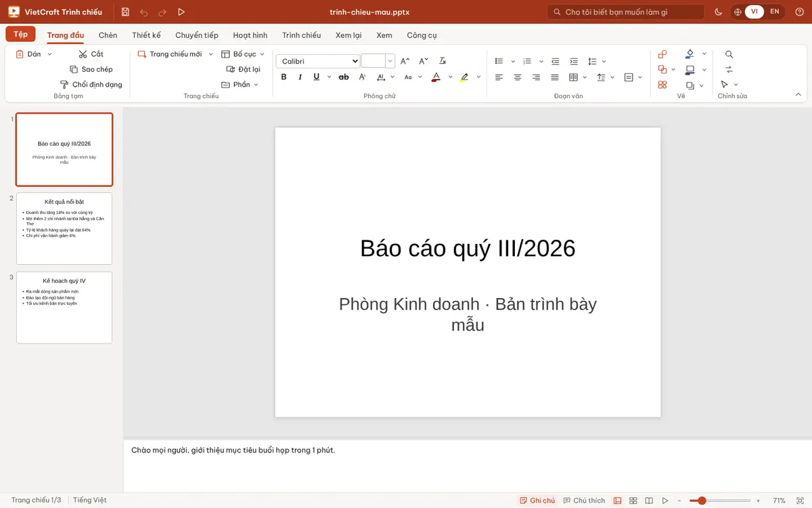Expand the Dán paste options arrow
812x508 pixels.
pos(49,54)
